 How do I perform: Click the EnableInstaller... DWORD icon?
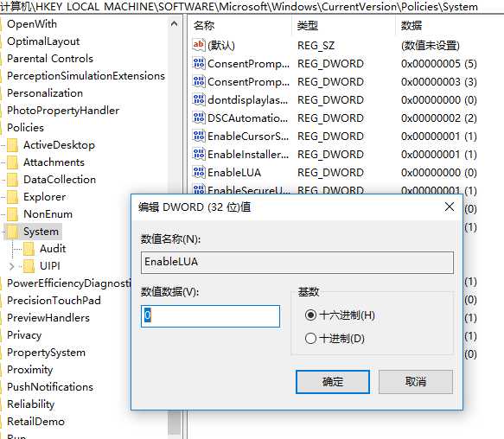pos(199,155)
